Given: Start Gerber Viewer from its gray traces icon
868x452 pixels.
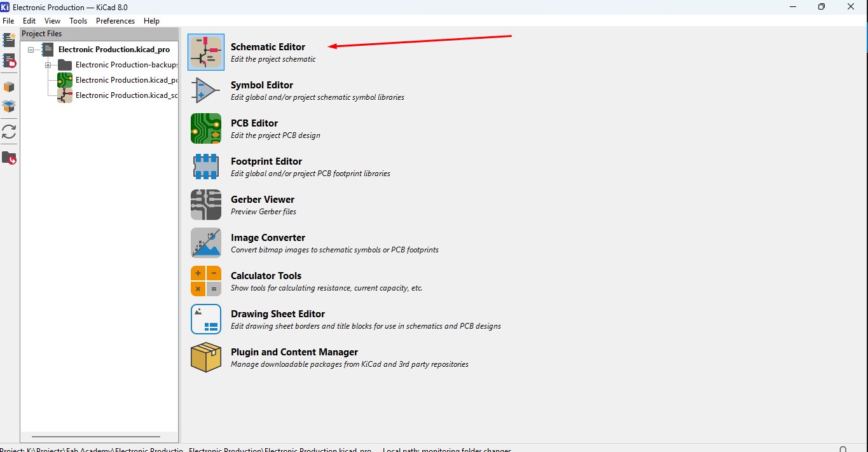Looking at the screenshot, I should coord(206,205).
